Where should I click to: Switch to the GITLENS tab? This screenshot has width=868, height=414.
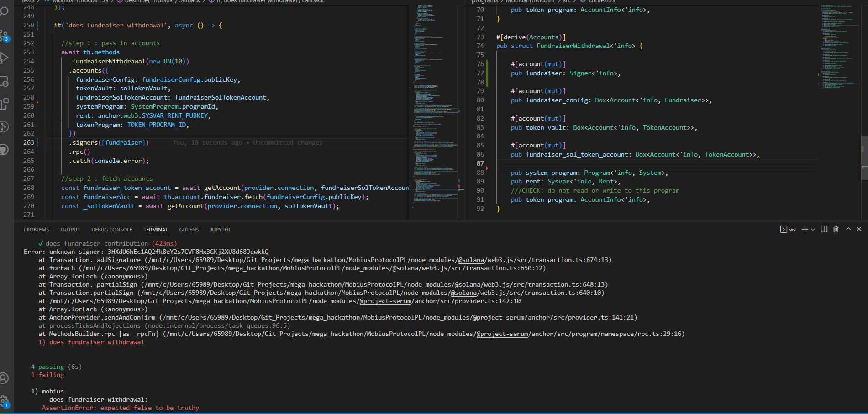click(x=189, y=230)
